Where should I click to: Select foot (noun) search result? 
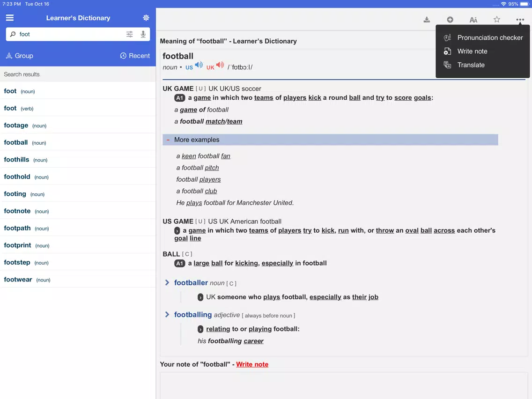78,91
